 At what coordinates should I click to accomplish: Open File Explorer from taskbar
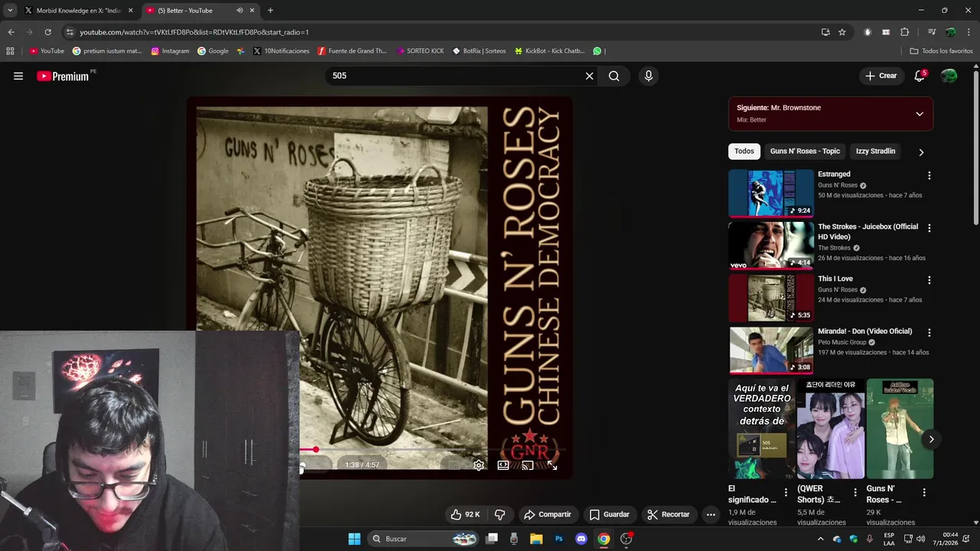pos(536,539)
